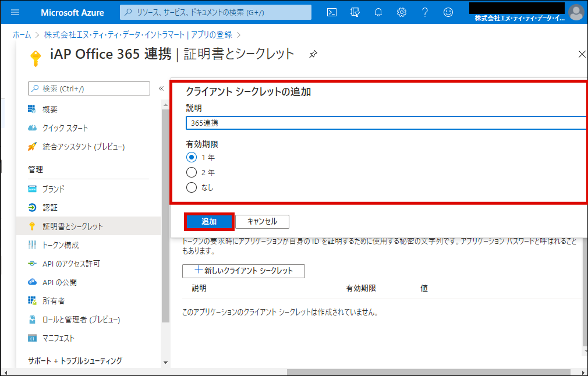Click the 証明書とシークレット key icon in sidebar
This screenshot has height=376, width=588.
click(x=32, y=226)
